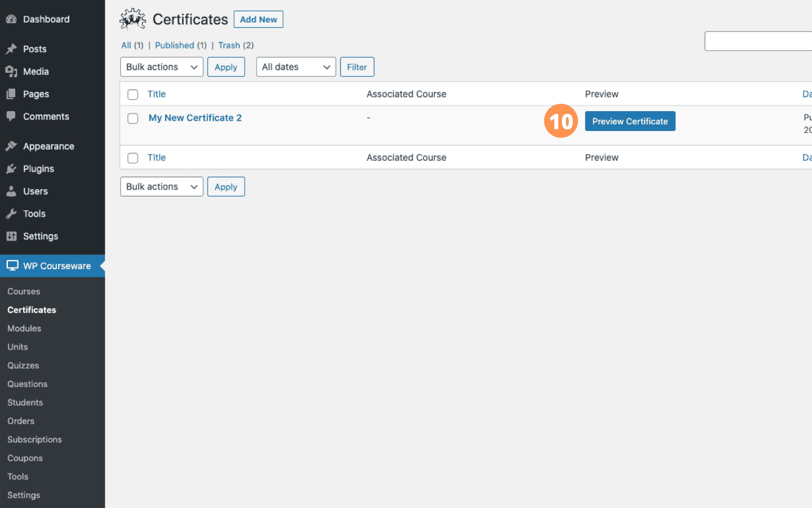The image size is (812, 508).
Task: Click the Preview Certificate button
Action: (630, 121)
